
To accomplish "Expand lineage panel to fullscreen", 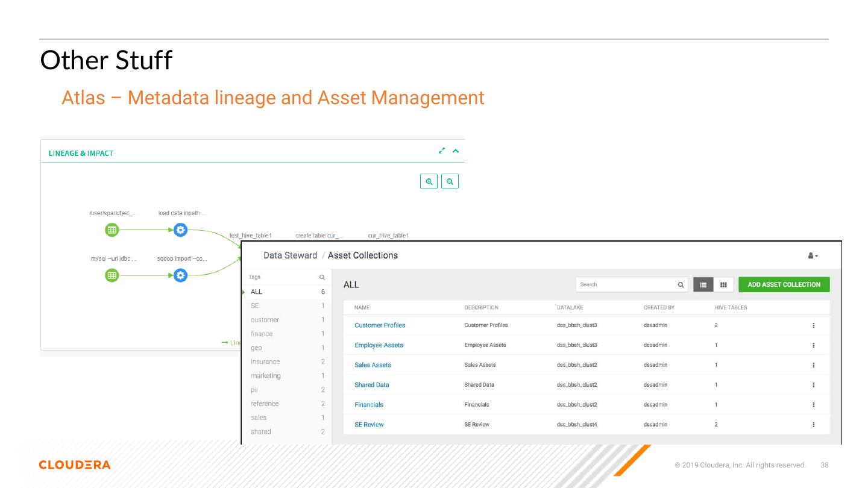I will coord(442,151).
